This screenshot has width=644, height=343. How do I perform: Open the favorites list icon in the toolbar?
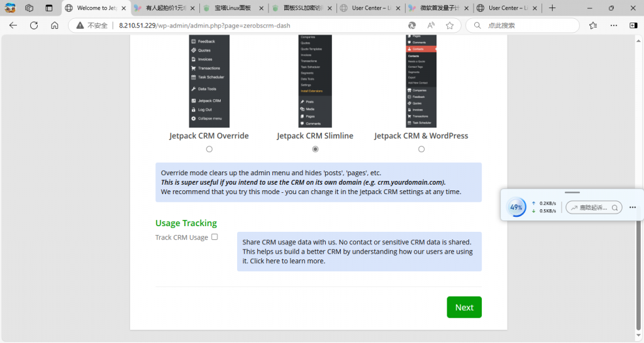pyautogui.click(x=593, y=25)
